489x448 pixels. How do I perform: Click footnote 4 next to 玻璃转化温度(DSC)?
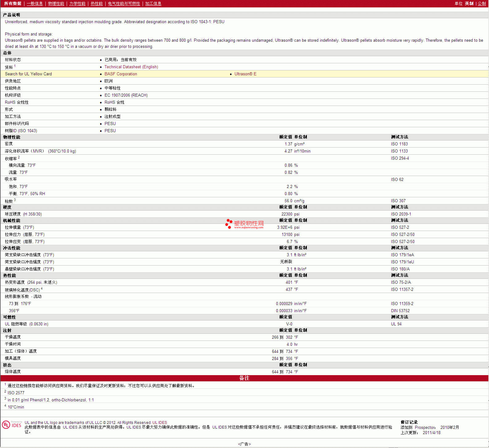[42, 289]
